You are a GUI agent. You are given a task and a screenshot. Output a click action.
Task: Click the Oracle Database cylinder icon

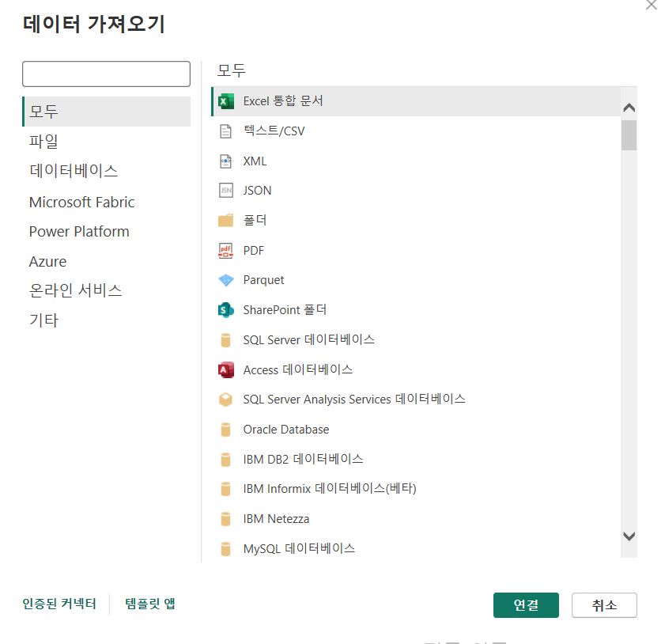(x=225, y=430)
